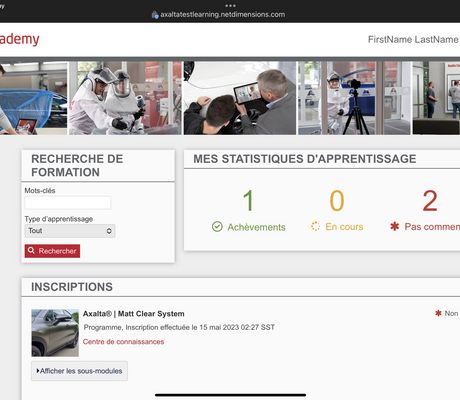
Task: Open the FirstName LastName user menu
Action: pos(413,39)
